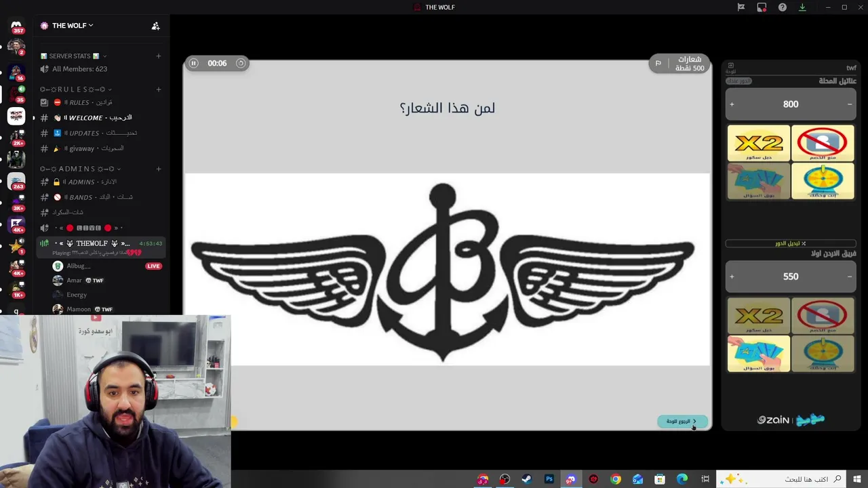
Task: Click the 550 score field
Action: (791, 277)
